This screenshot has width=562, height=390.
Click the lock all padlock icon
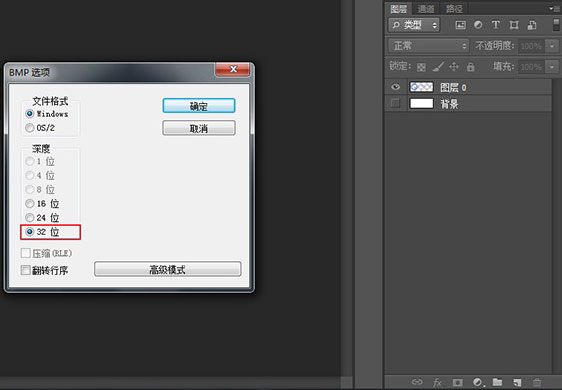(x=471, y=67)
